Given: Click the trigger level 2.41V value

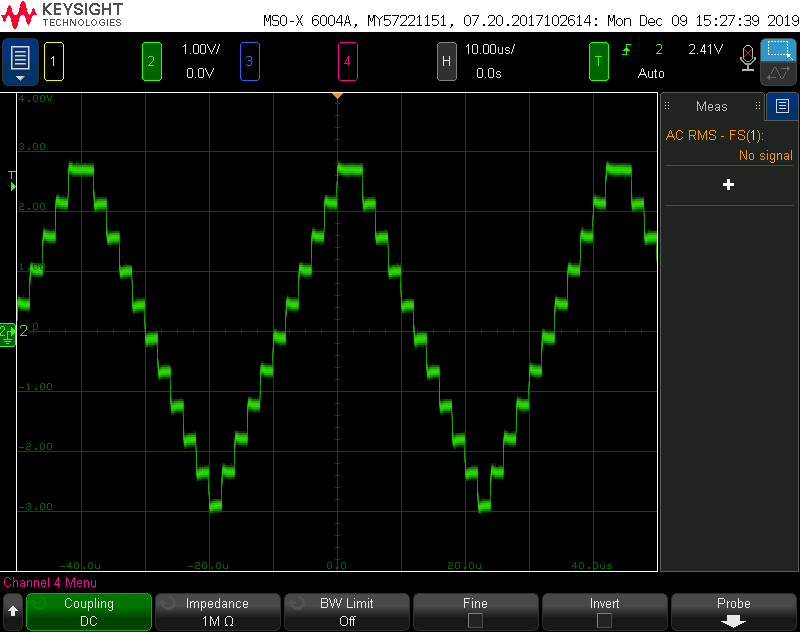Looking at the screenshot, I should [706, 49].
